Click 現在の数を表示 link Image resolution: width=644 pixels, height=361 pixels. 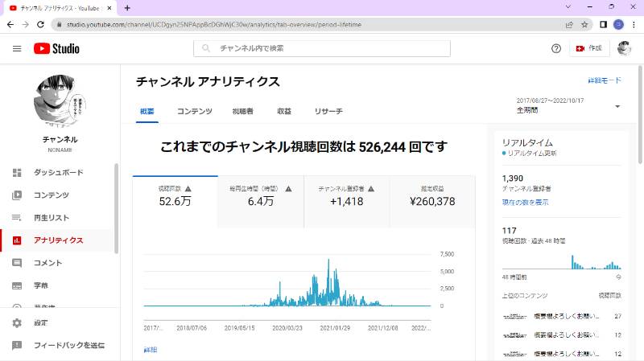click(525, 203)
